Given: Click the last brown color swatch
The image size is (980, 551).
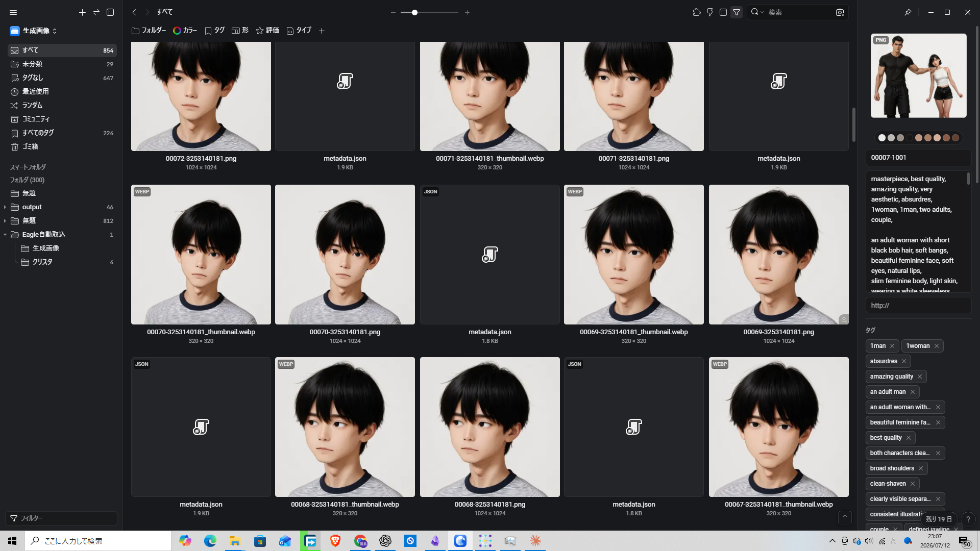Looking at the screenshot, I should [955, 138].
